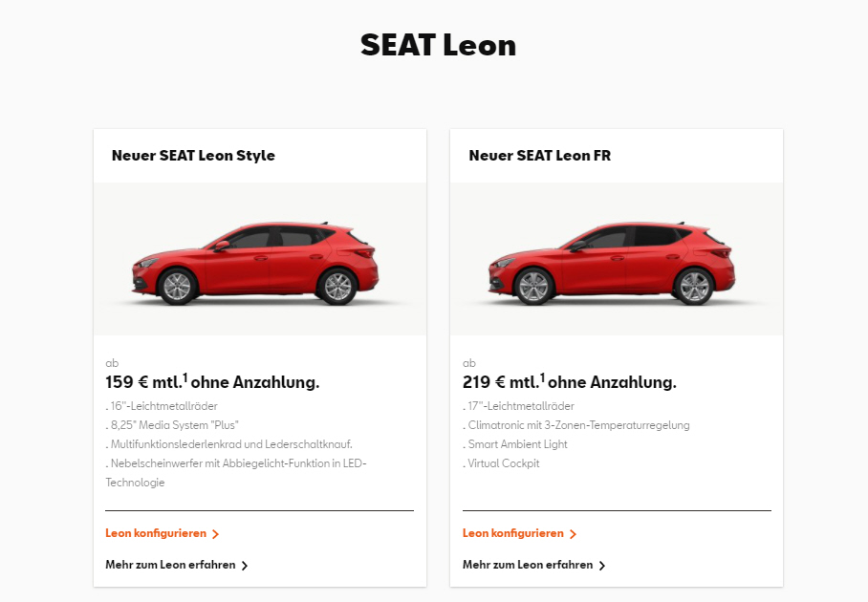Click the Neuer SEAT Leon Style heading
The height and width of the screenshot is (602, 868).
tap(193, 156)
